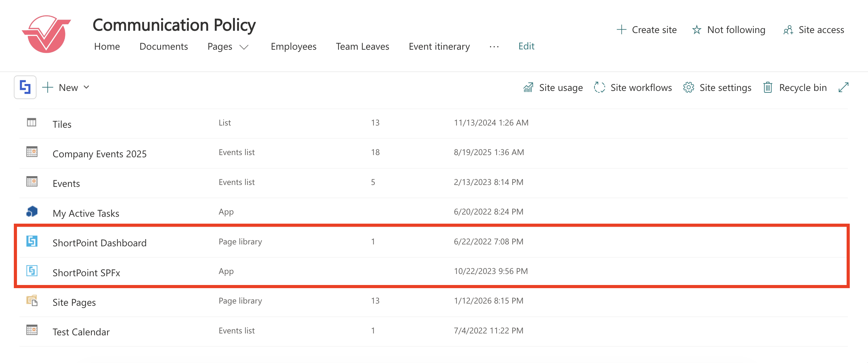Viewport: 868px width, 363px height.
Task: Open the navigation overflow ellipsis menu
Action: pos(494,47)
